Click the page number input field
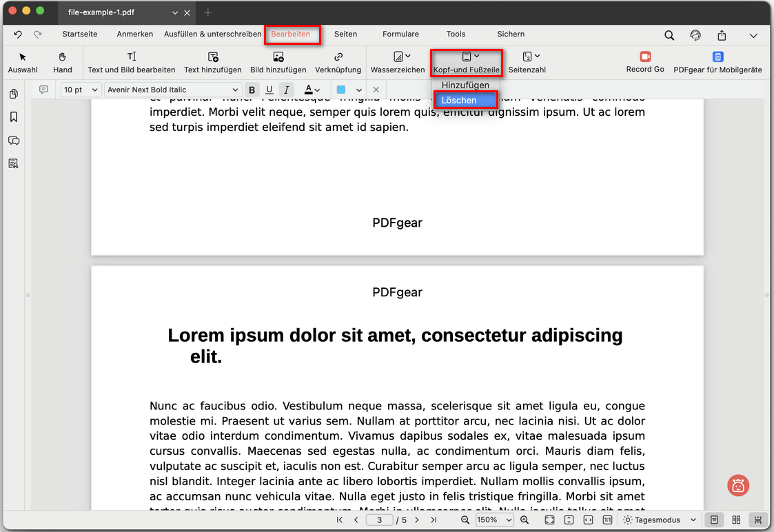This screenshot has width=774, height=532. pyautogui.click(x=379, y=520)
